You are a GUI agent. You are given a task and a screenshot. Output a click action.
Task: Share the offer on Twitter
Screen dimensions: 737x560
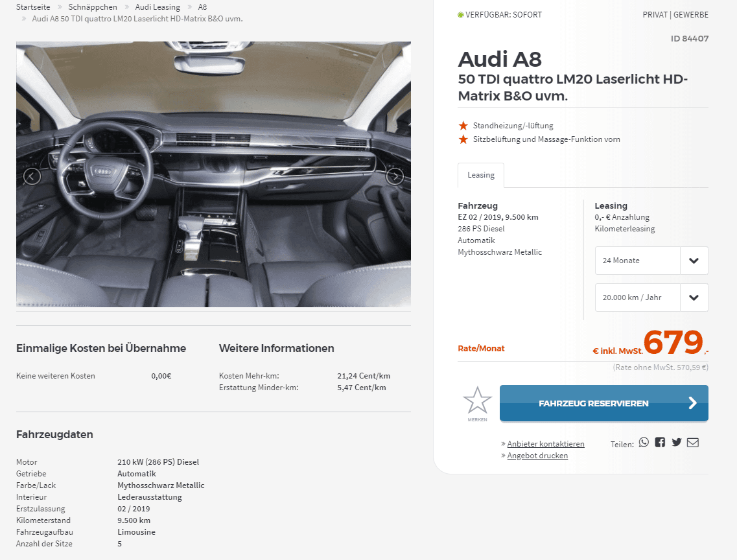coord(676,442)
